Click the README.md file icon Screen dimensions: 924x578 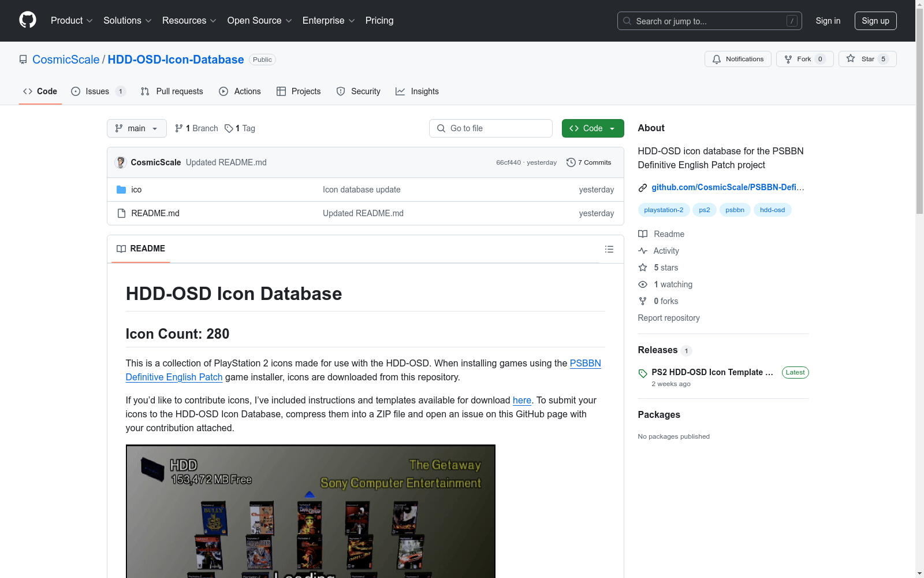pyautogui.click(x=121, y=213)
